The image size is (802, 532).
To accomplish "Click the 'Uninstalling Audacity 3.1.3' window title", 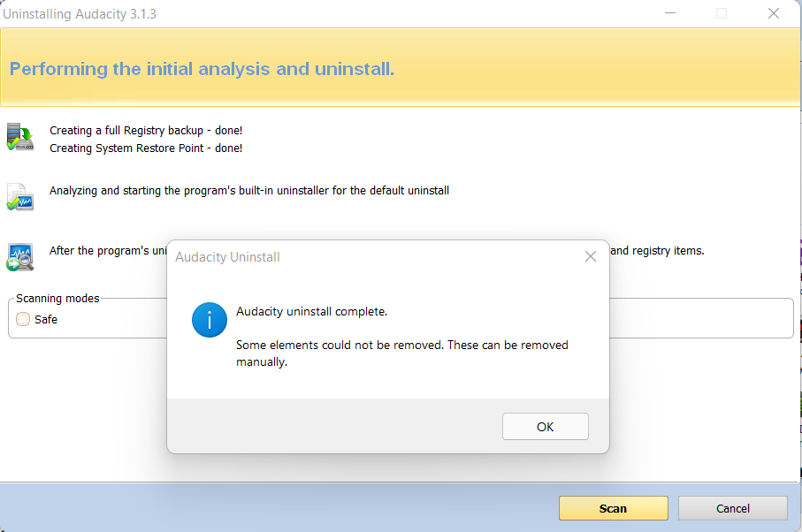I will tap(80, 14).
